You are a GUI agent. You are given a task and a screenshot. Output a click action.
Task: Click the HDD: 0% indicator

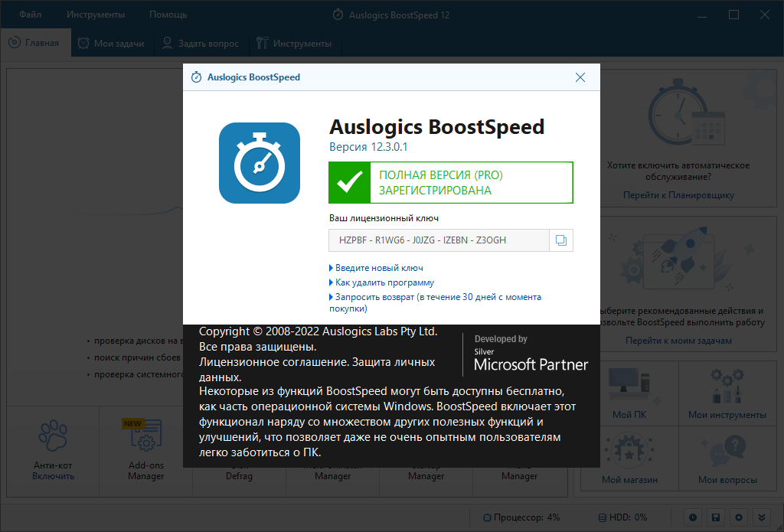tap(622, 517)
